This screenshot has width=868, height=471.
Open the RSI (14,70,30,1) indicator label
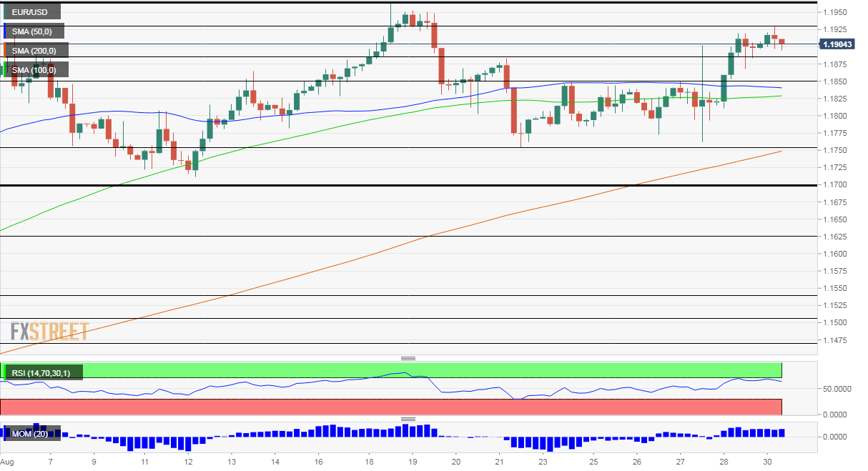click(x=44, y=372)
